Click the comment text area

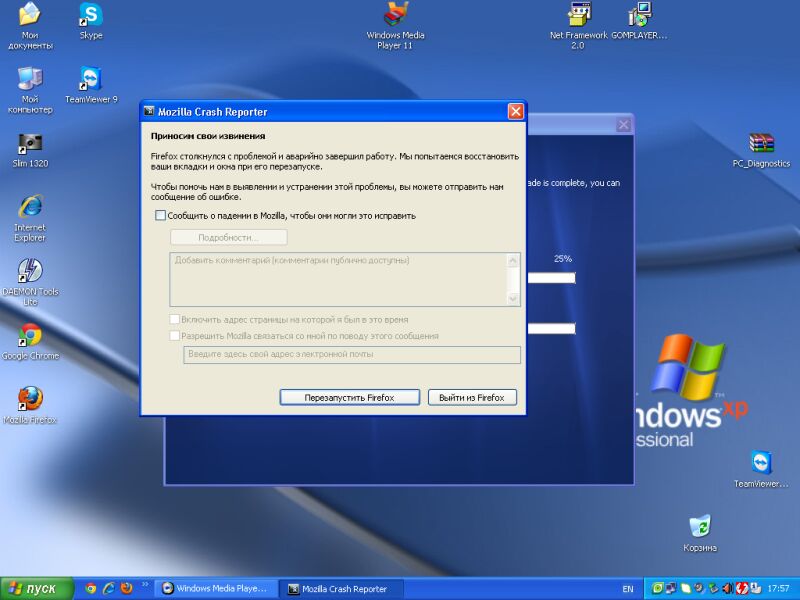click(x=338, y=279)
